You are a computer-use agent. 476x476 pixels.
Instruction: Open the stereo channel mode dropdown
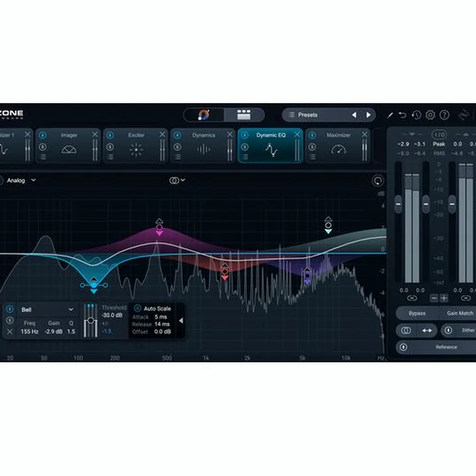click(x=177, y=180)
